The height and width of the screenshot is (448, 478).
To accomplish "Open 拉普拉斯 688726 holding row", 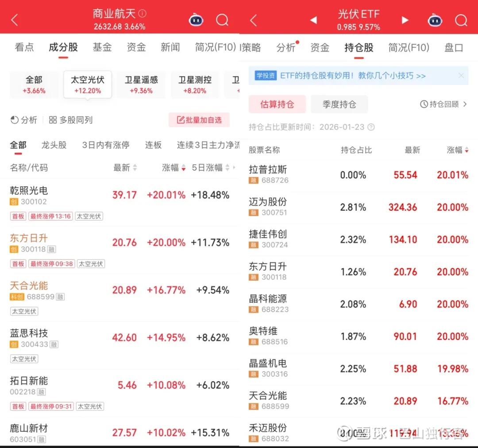I will tap(358, 175).
